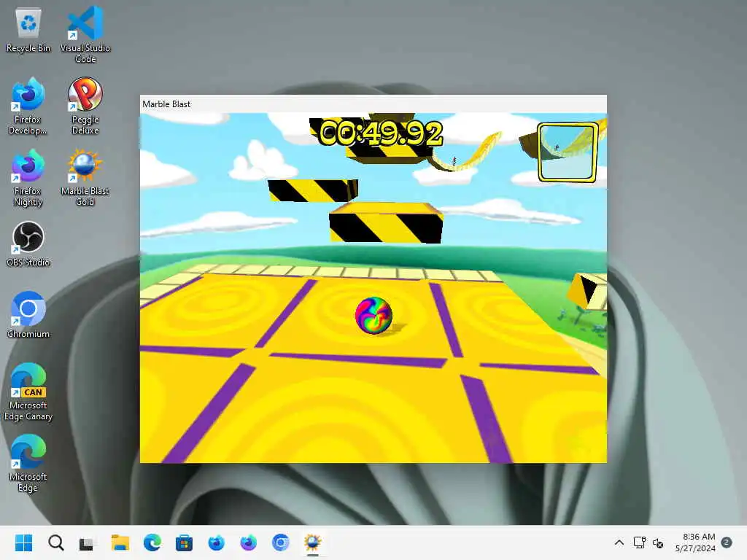Image resolution: width=747 pixels, height=560 pixels.
Task: Click the rainbow marble in the game
Action: [373, 315]
